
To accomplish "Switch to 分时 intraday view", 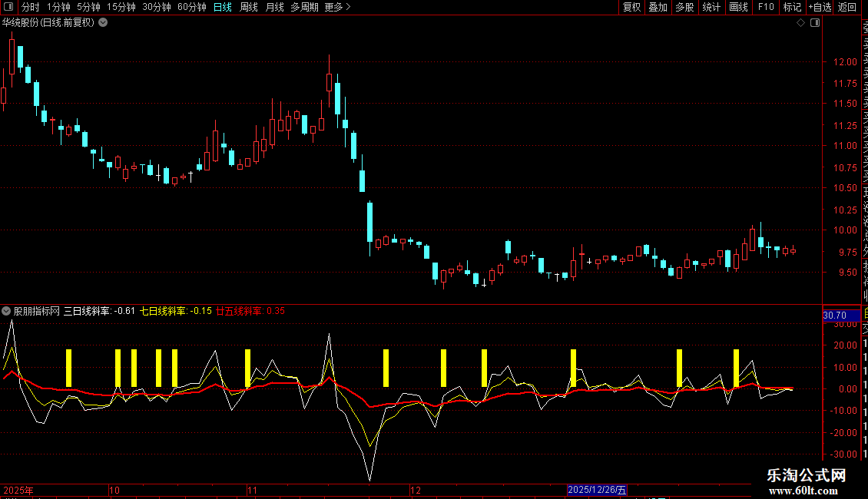I will pos(31,7).
